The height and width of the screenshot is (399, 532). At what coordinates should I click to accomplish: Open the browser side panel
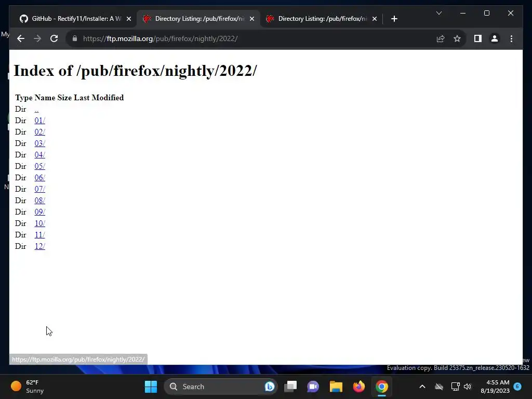click(x=478, y=38)
